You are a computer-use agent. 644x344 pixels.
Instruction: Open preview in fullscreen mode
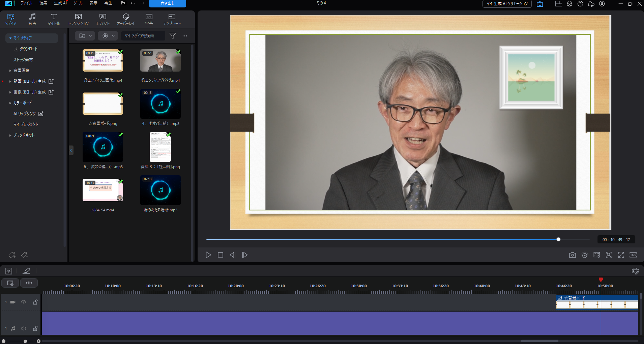tap(621, 255)
